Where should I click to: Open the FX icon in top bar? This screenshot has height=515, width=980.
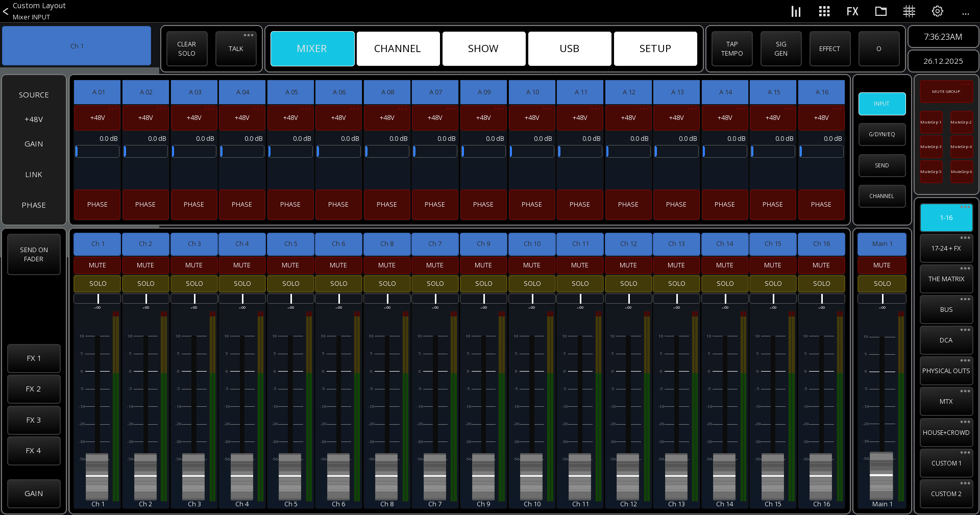(852, 11)
